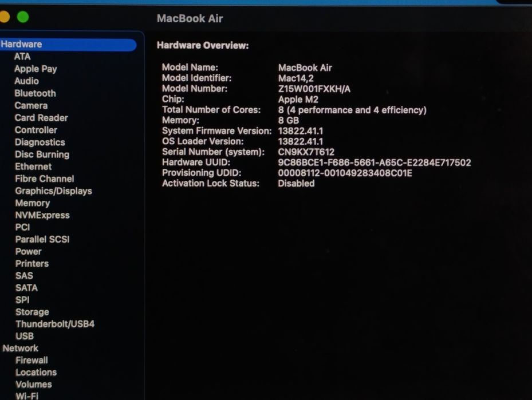Select USB in the sidebar
This screenshot has height=400, width=532.
[25, 336]
